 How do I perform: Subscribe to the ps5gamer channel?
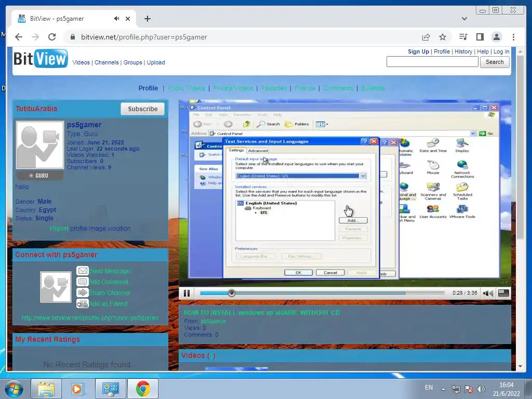coord(142,109)
